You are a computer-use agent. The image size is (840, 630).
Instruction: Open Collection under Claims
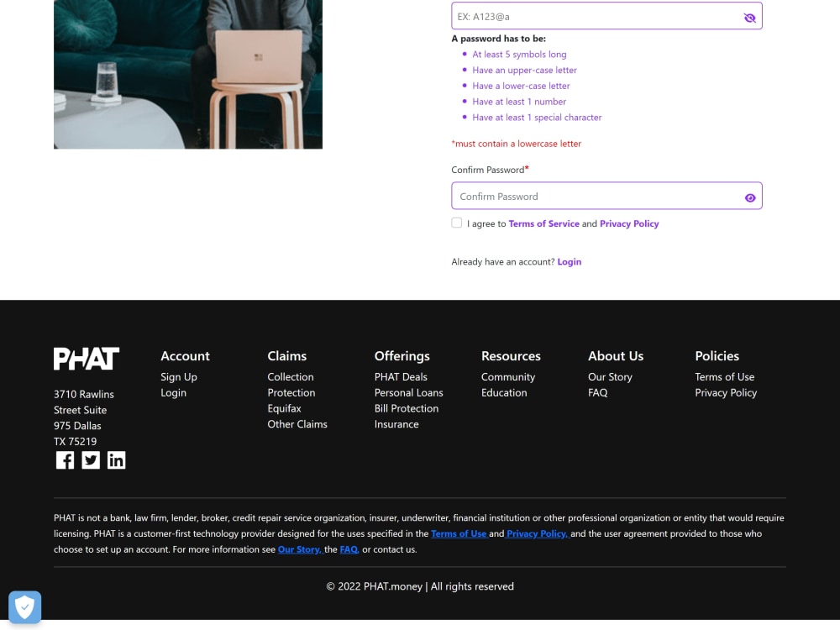(291, 377)
